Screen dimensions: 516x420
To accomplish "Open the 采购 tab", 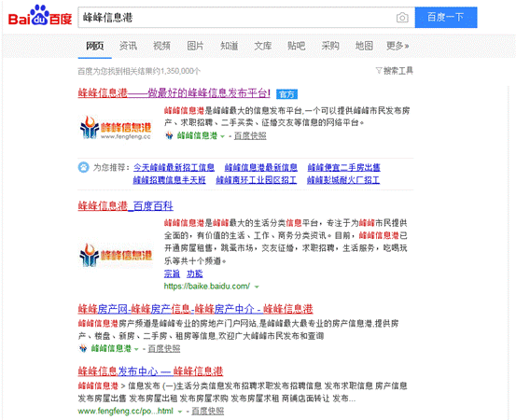I will coord(330,46).
